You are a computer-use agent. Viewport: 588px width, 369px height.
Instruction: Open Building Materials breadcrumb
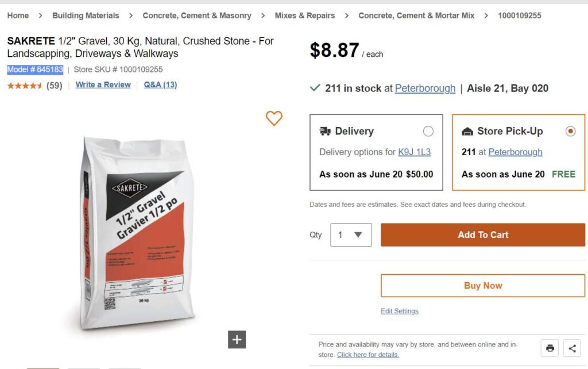click(86, 16)
